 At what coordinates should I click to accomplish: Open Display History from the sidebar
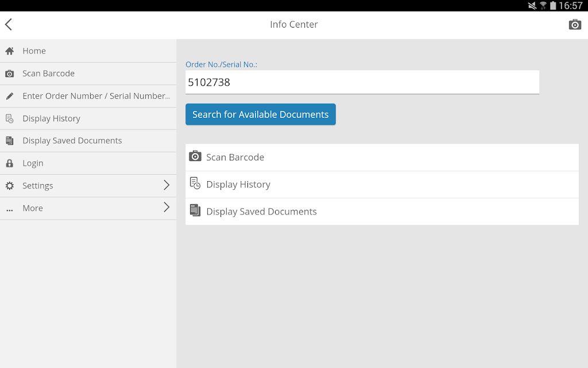coord(88,118)
